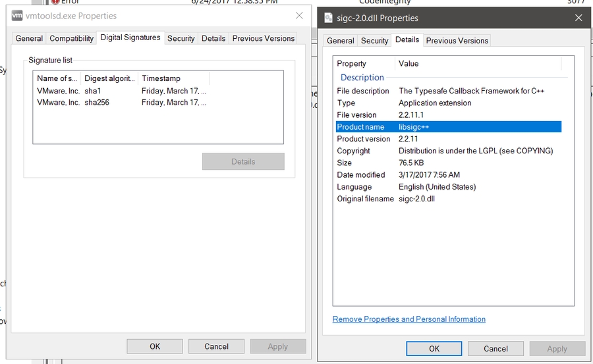Open Security tab in vmtoolsd Properties
The image size is (593, 364).
pos(181,39)
